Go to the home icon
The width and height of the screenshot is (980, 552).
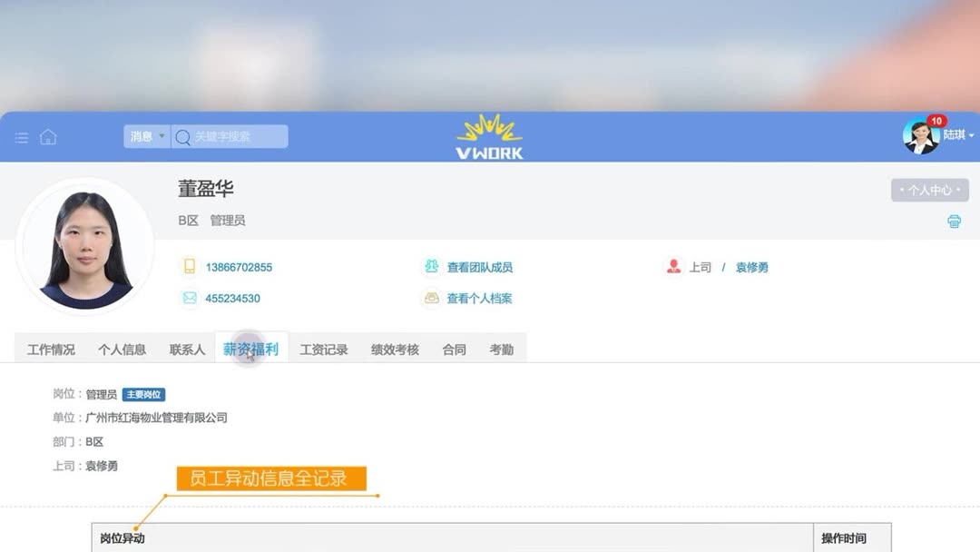click(x=48, y=137)
